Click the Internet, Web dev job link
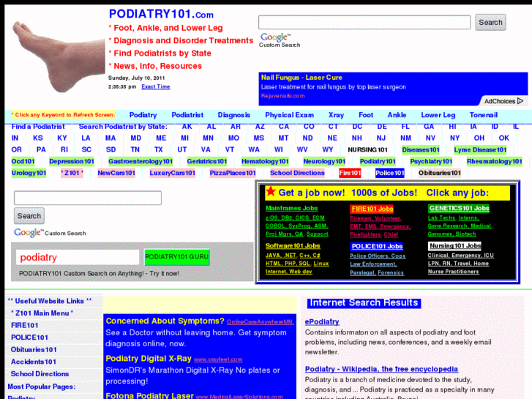The image size is (532, 399). pos(289,272)
